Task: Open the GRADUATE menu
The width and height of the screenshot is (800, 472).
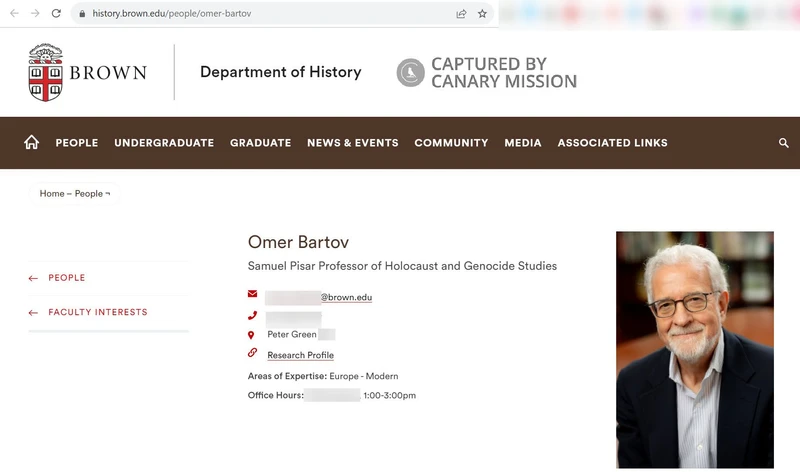Action: (x=261, y=143)
